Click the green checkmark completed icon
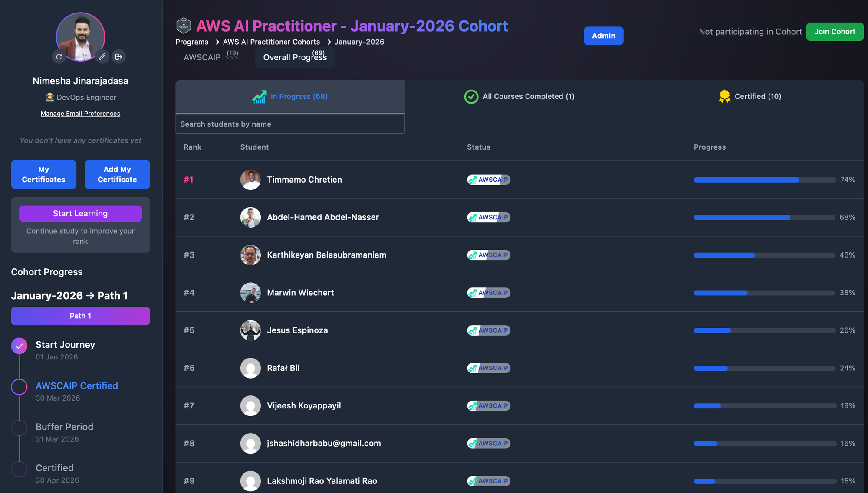 (471, 97)
